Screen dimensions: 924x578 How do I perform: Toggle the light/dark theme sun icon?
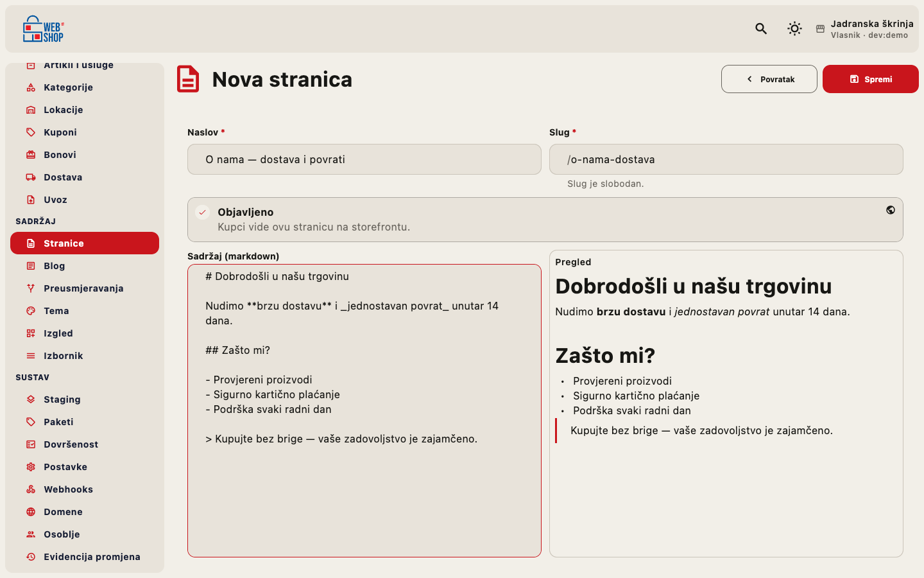pyautogui.click(x=794, y=28)
